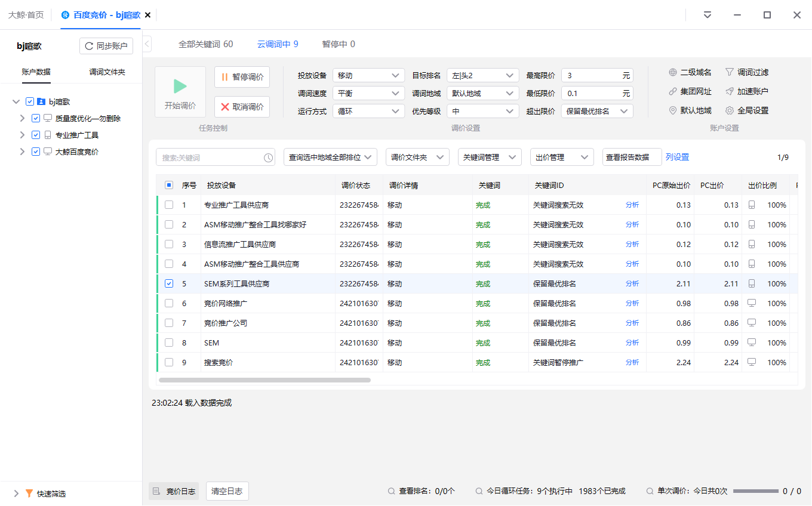This screenshot has height=506, width=812.
Task: Click the monitor icon beside 质量度优化—勿删除
Action: click(x=48, y=118)
